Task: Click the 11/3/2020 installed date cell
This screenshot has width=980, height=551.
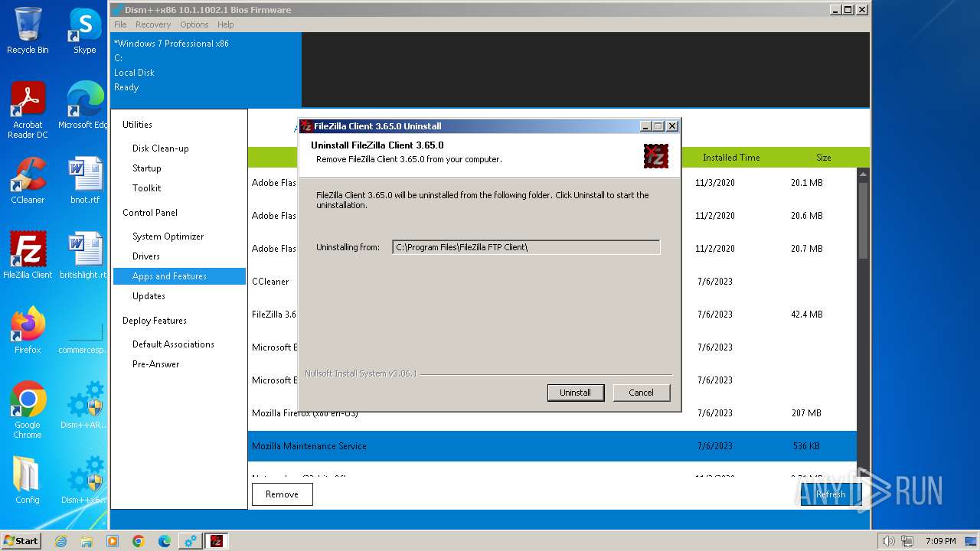Action: [x=715, y=183]
